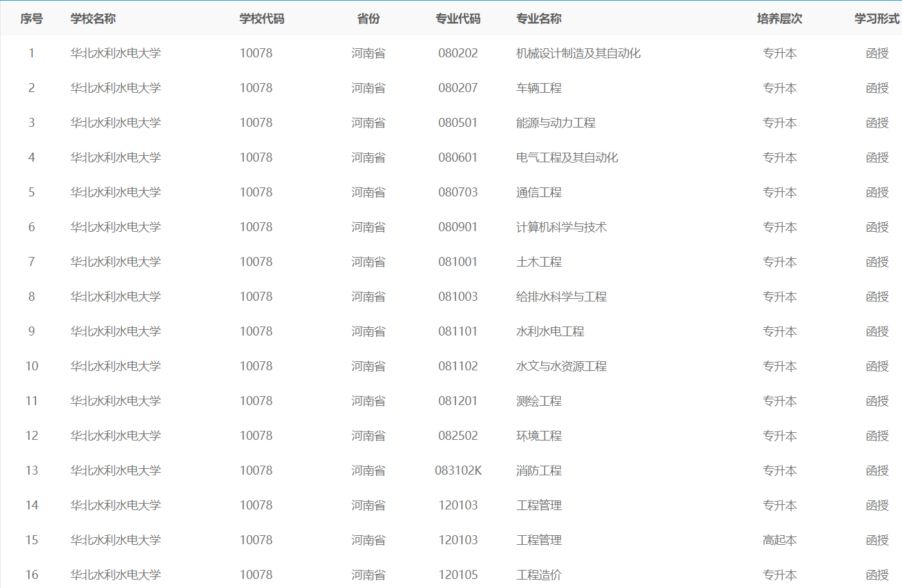The image size is (902, 588).
Task: Select major 水利水电工程
Action: [550, 332]
